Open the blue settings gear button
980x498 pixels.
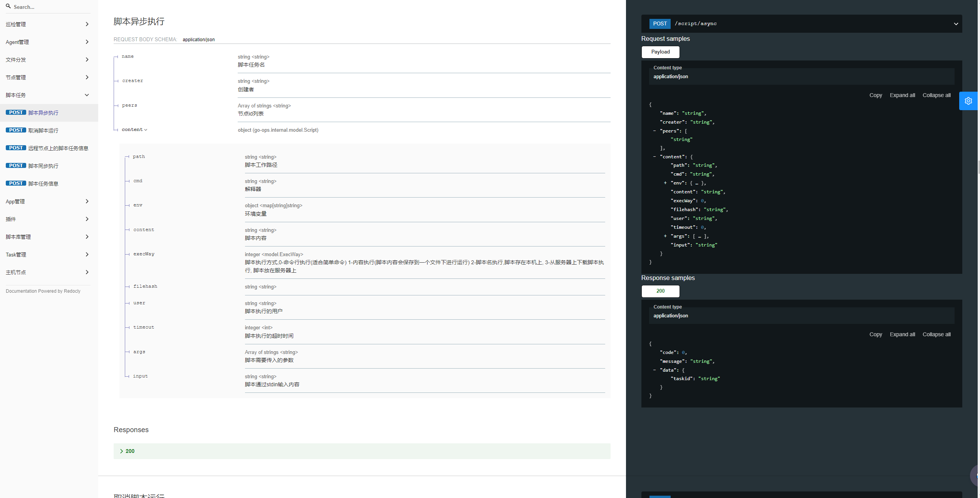click(x=968, y=101)
